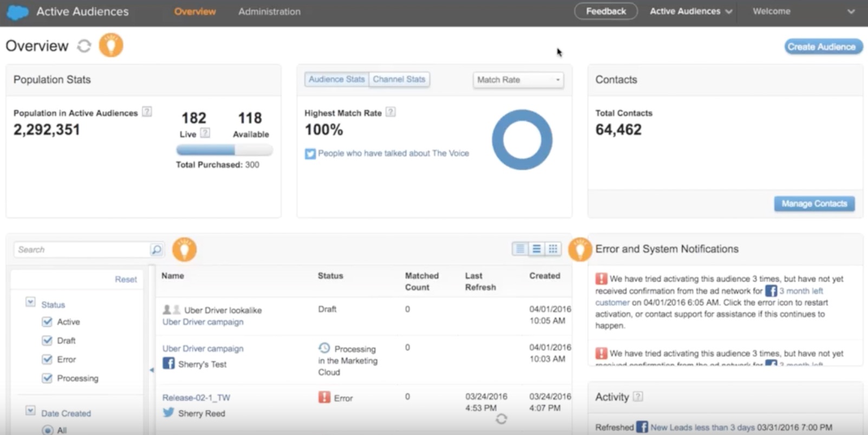Uncheck the Processing status filter
The width and height of the screenshot is (868, 435).
click(47, 378)
